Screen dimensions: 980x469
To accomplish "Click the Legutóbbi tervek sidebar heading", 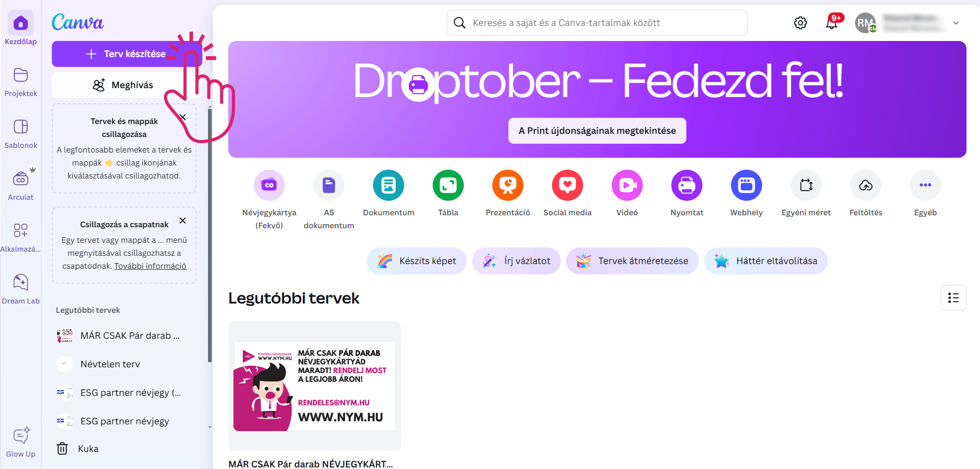I will coord(88,310).
